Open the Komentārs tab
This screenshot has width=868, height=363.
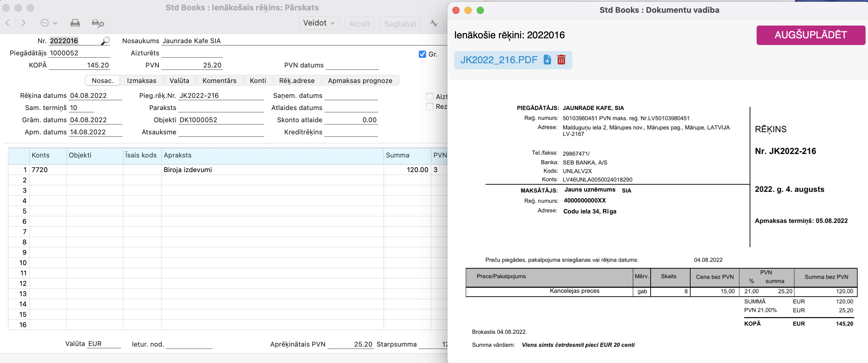tap(219, 81)
